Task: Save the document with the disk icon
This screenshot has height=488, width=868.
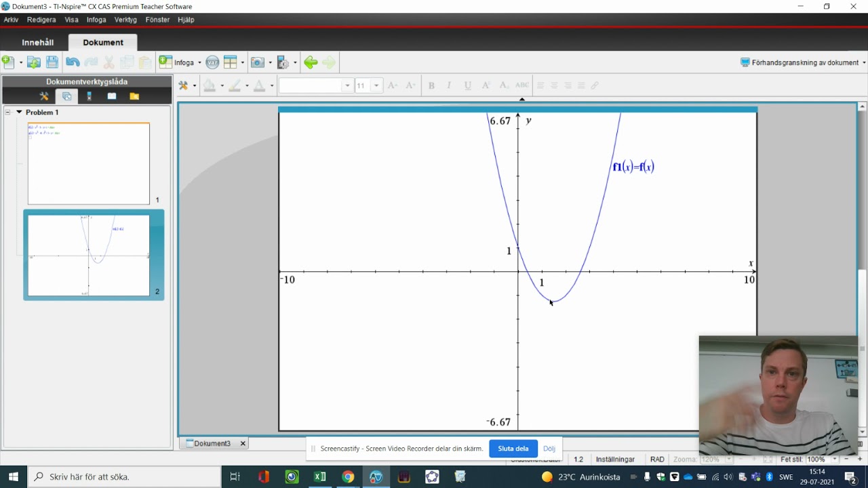Action: pos(52,62)
